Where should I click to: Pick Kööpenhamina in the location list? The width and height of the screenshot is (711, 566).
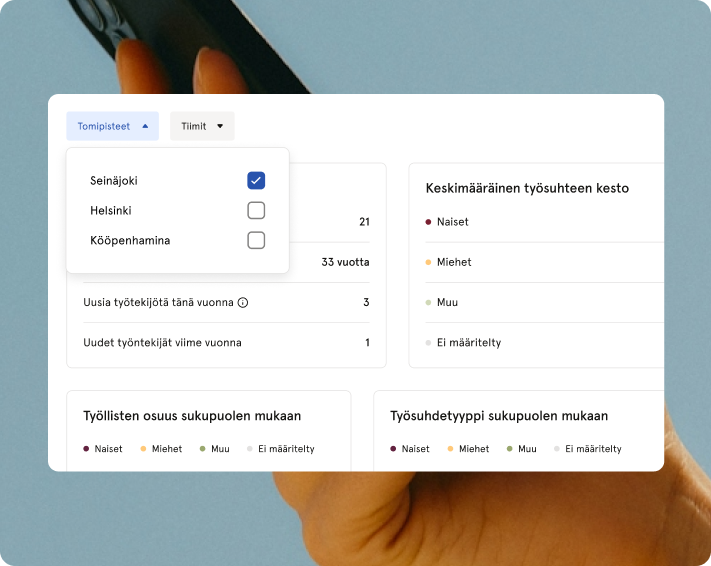(x=130, y=240)
